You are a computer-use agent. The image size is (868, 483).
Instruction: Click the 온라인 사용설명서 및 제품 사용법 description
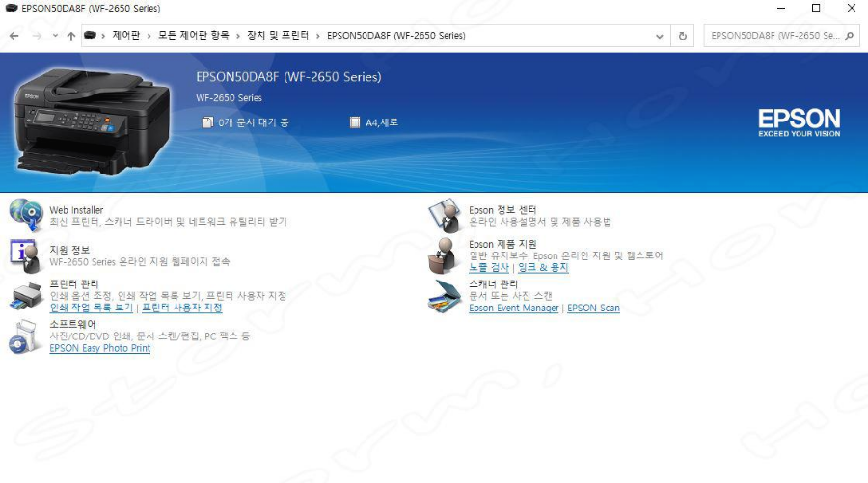pyautogui.click(x=540, y=222)
